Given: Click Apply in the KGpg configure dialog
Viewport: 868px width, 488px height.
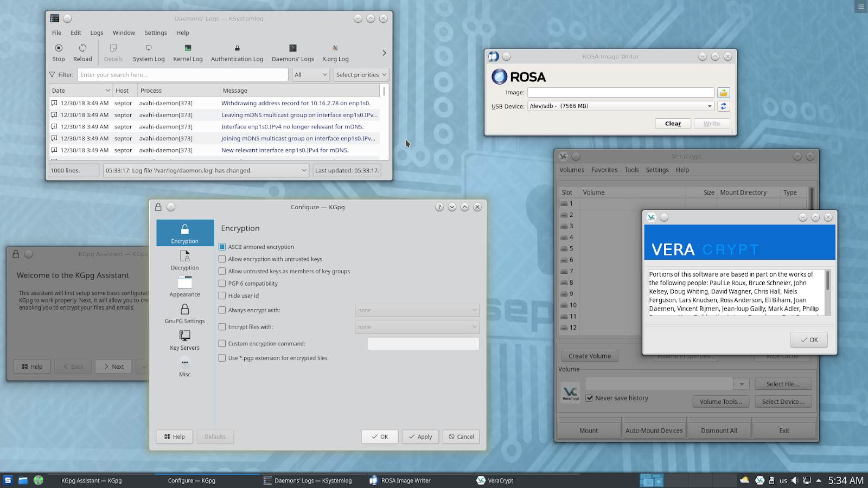Looking at the screenshot, I should point(420,436).
